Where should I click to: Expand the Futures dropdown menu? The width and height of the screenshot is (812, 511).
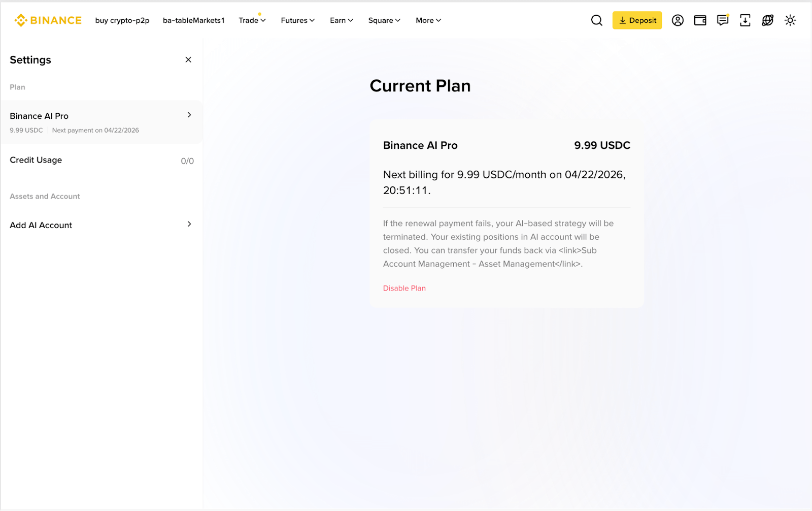(297, 20)
